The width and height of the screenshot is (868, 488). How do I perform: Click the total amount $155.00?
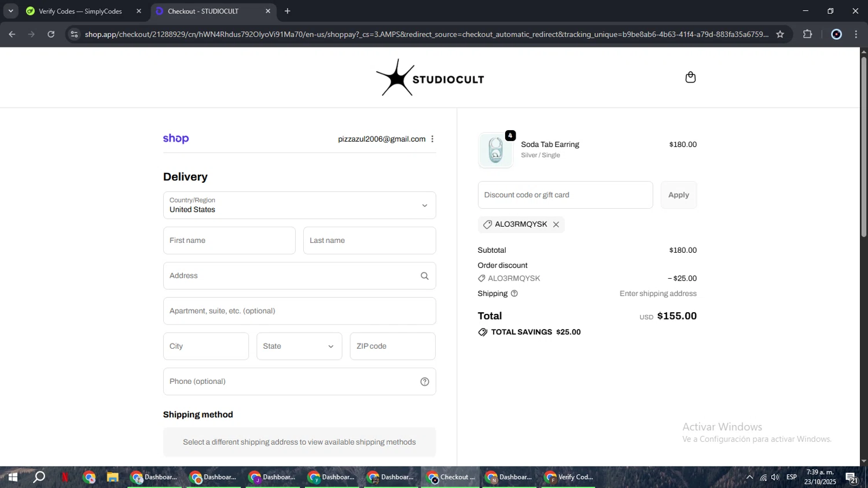[x=677, y=316]
